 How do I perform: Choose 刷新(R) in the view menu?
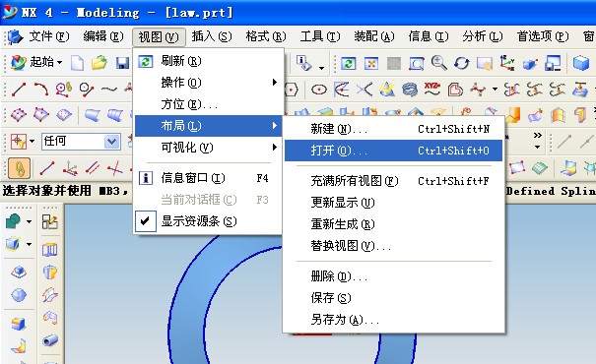(208, 61)
